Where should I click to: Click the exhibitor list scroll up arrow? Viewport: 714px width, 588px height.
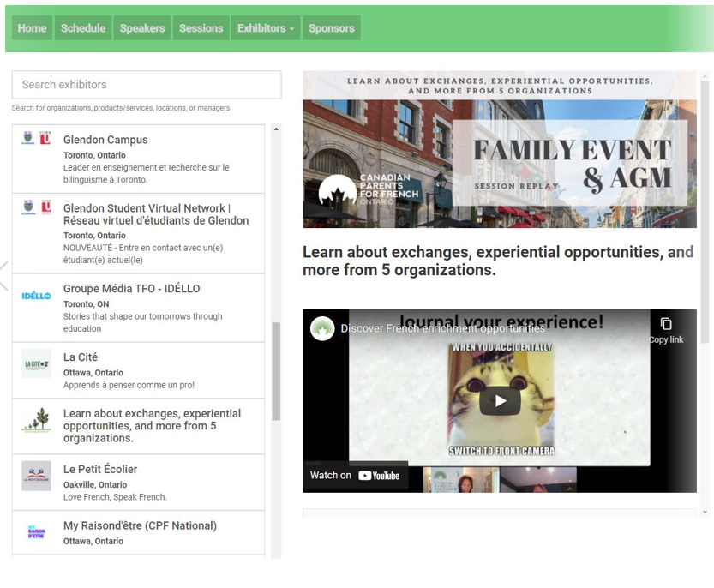(x=276, y=129)
